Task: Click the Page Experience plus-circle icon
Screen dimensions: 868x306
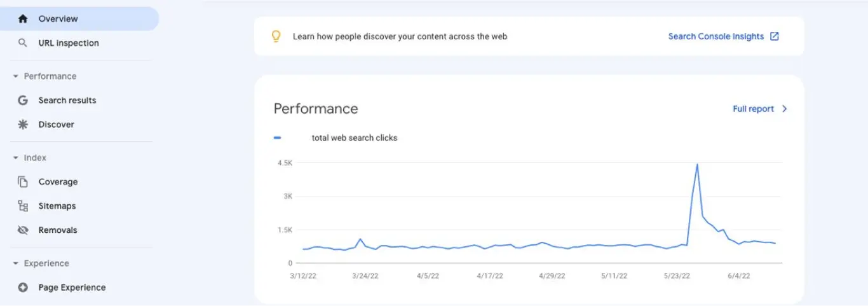Action: pos(23,288)
